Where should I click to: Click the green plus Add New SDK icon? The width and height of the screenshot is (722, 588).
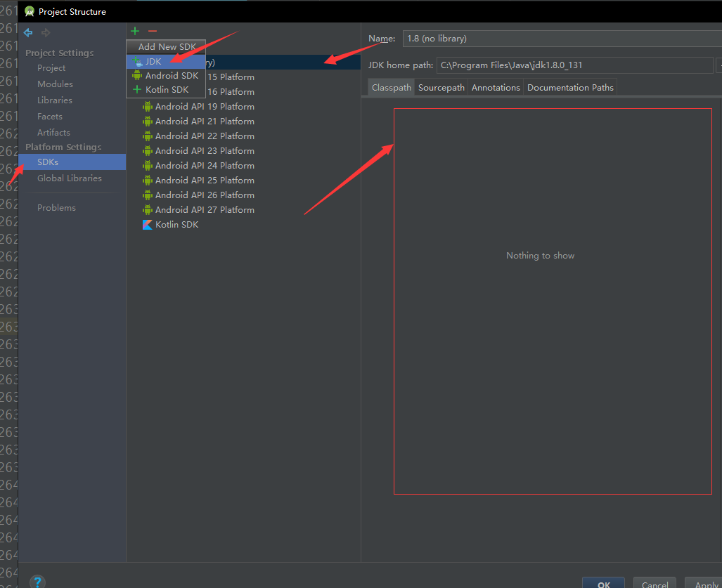coord(135,31)
